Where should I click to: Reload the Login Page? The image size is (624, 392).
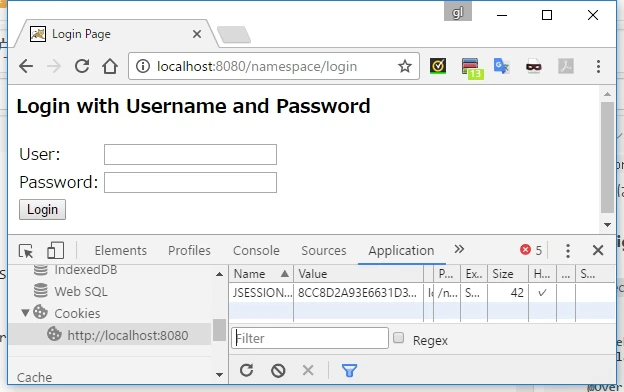[x=82, y=66]
